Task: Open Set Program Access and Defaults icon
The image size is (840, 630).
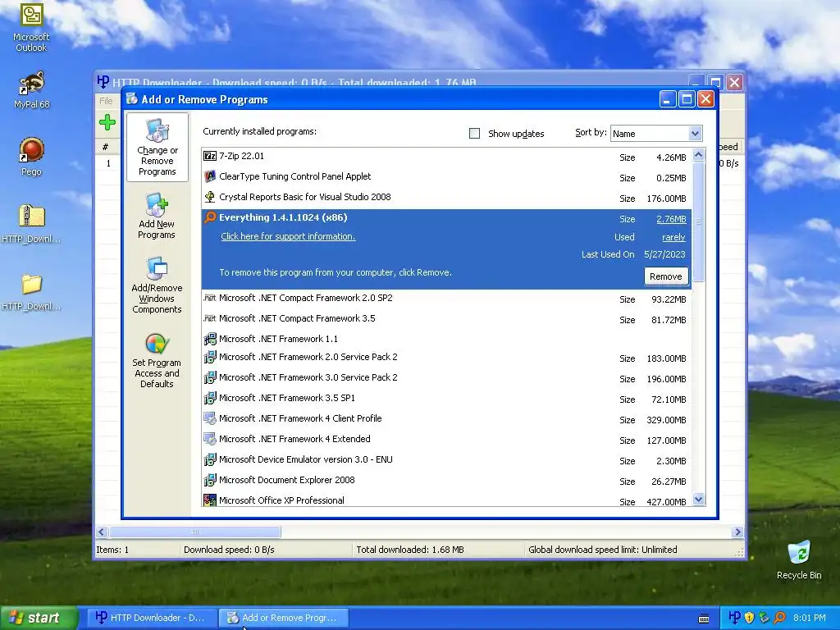Action: click(x=157, y=361)
